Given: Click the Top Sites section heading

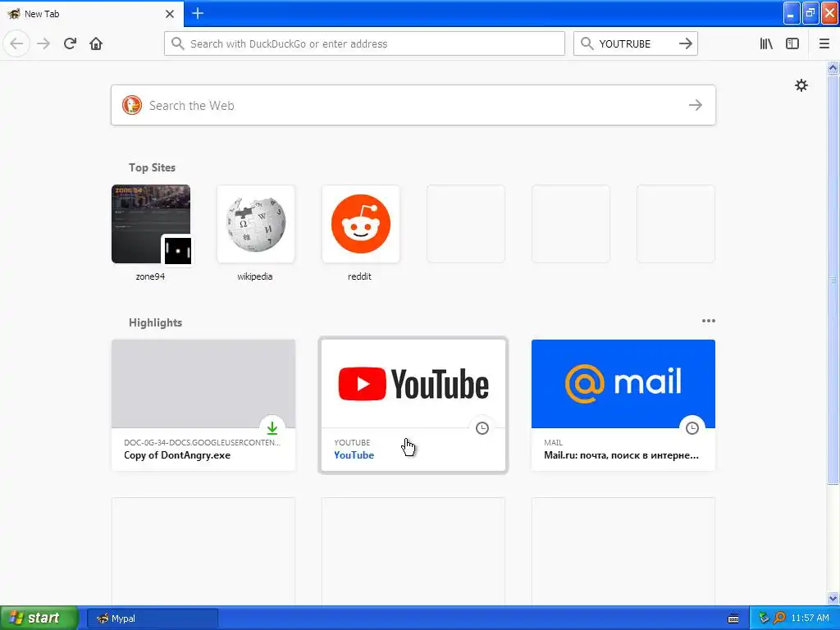Looking at the screenshot, I should coord(152,167).
